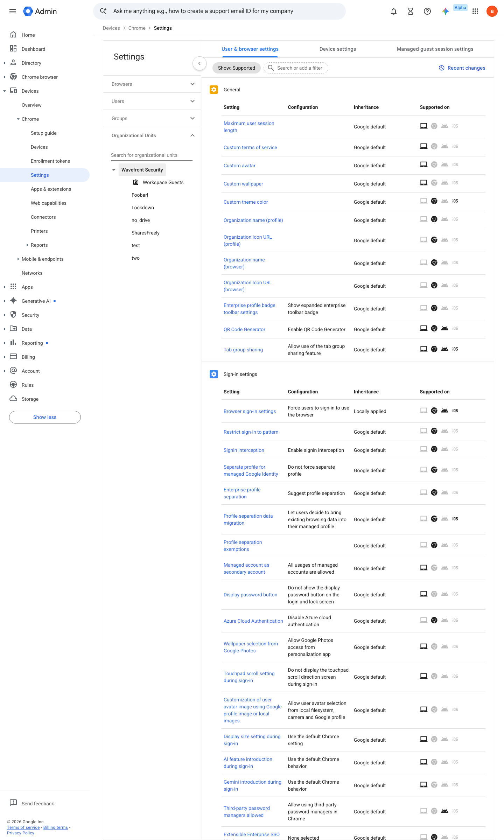This screenshot has width=504, height=840.
Task: Collapse the Organizational Units section
Action: click(x=192, y=135)
